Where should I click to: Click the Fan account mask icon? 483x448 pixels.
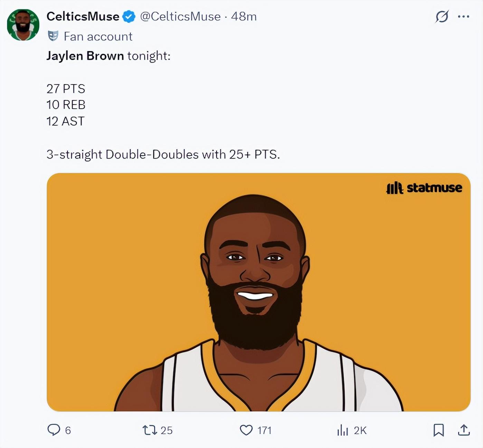click(53, 36)
